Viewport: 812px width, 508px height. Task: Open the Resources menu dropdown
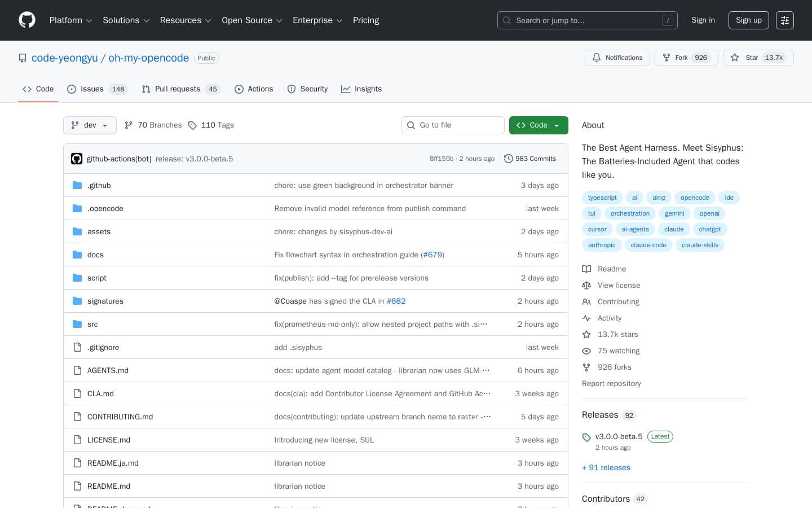click(x=186, y=20)
